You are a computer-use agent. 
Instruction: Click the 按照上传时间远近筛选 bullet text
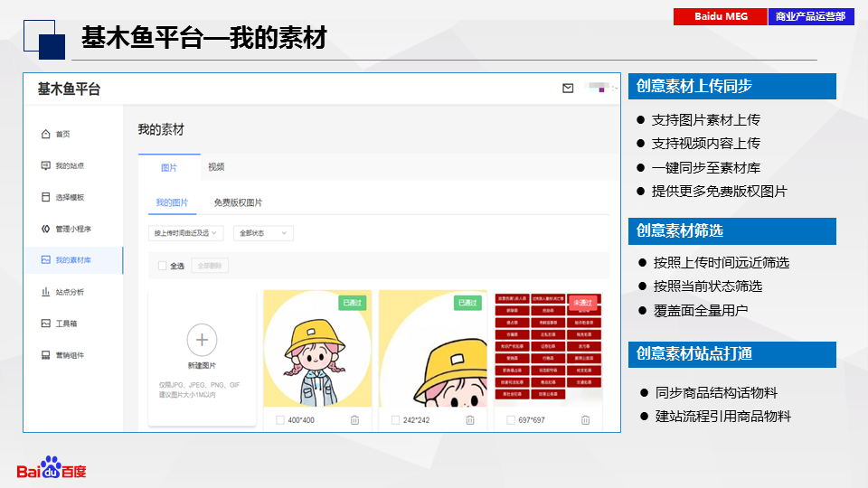click(x=722, y=262)
